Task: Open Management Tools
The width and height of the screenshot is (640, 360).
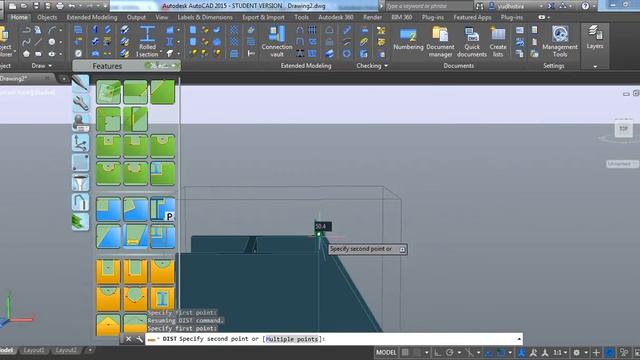Action: 560,41
